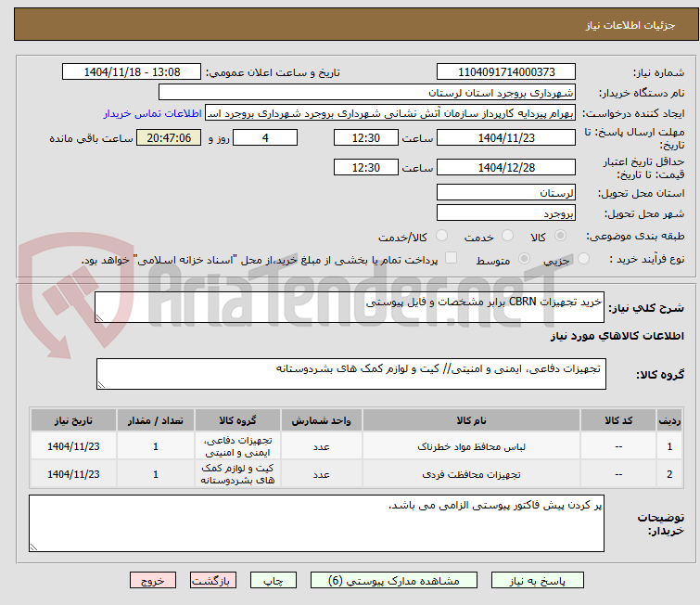Click the گروه کالا text box
Screen dimensions: 700x605
click(351, 374)
